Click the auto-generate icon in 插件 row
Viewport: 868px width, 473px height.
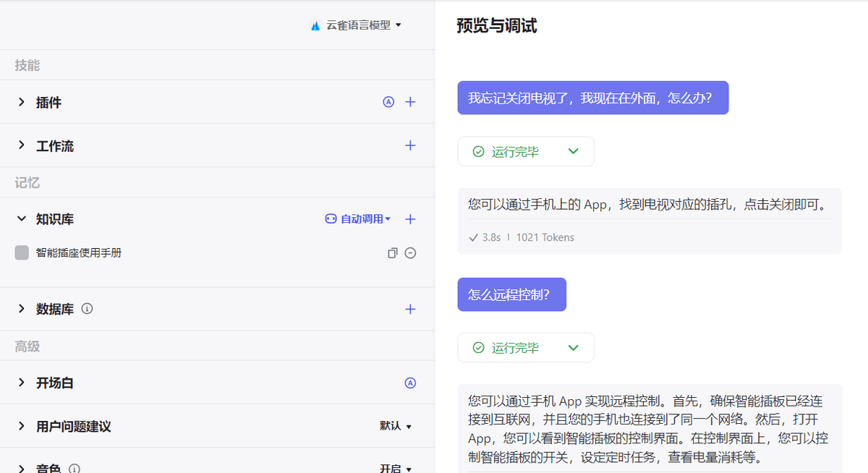point(388,102)
